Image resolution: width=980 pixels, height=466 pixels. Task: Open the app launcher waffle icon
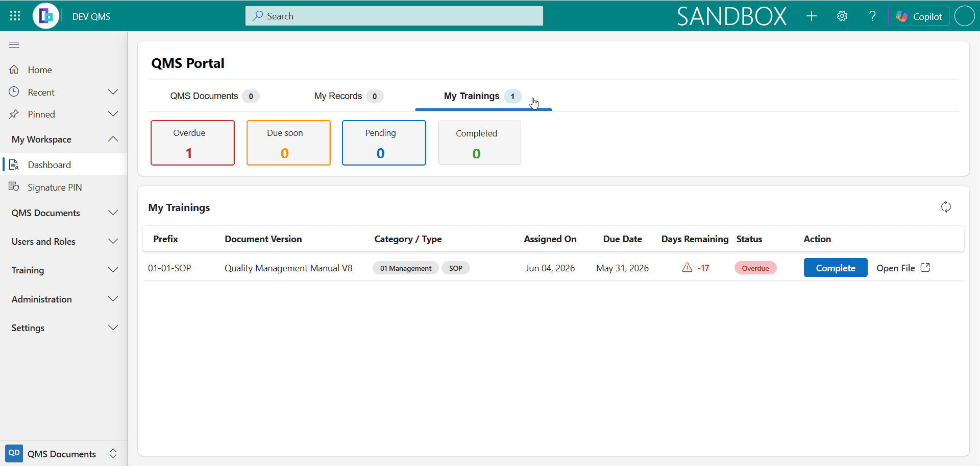[15, 16]
